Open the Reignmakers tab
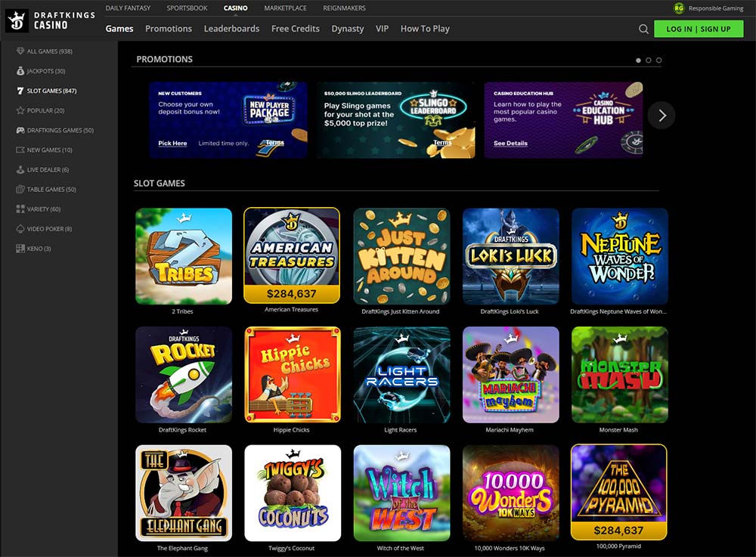Image resolution: width=756 pixels, height=557 pixels. (x=344, y=8)
